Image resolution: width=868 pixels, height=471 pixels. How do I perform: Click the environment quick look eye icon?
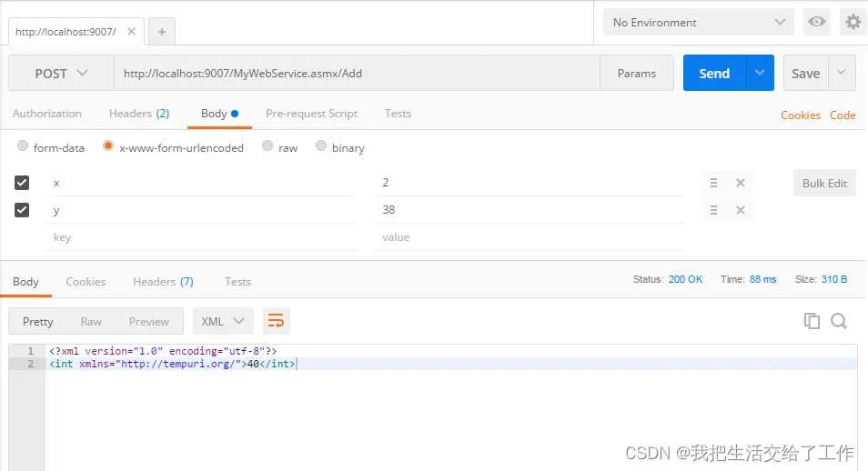click(x=816, y=22)
